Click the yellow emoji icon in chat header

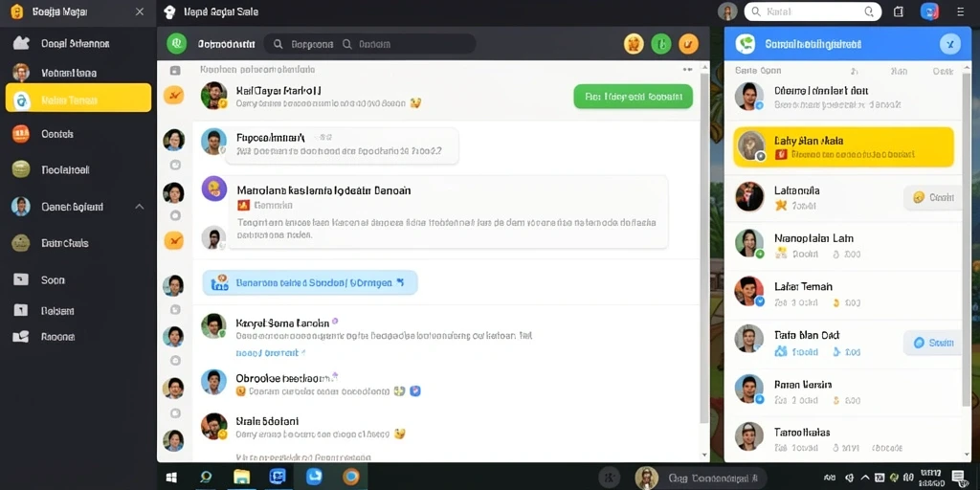[x=634, y=44]
